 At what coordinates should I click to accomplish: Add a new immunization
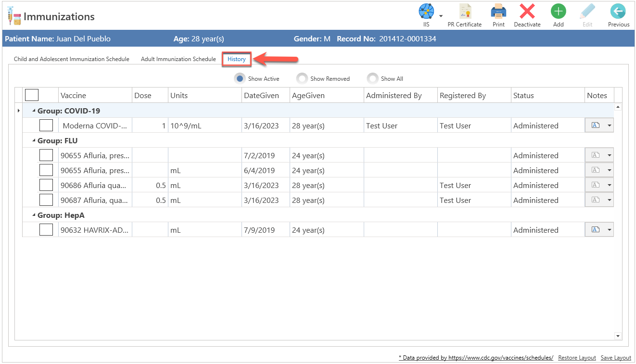click(x=558, y=15)
